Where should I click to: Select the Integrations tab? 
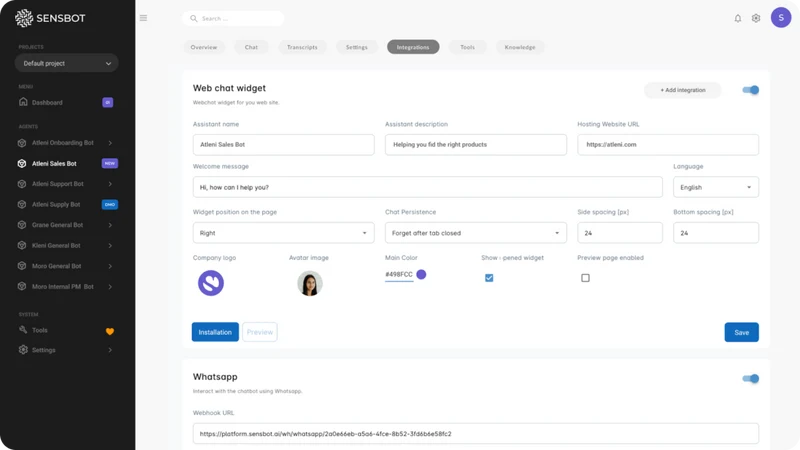pyautogui.click(x=413, y=47)
